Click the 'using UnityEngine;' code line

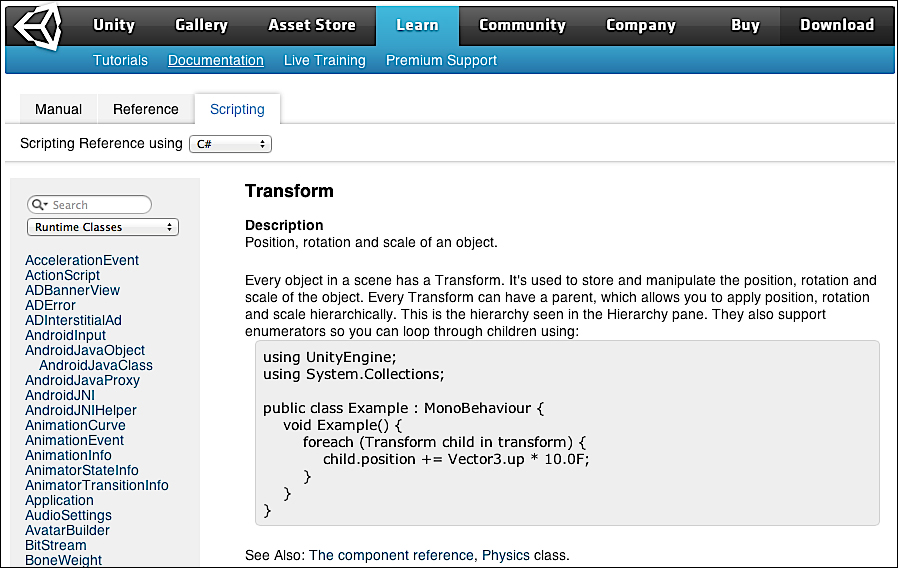[x=329, y=357]
